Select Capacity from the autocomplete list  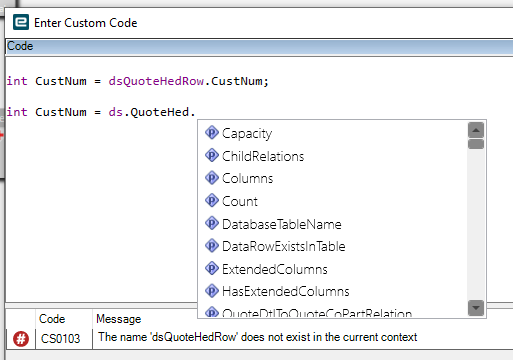click(x=247, y=133)
